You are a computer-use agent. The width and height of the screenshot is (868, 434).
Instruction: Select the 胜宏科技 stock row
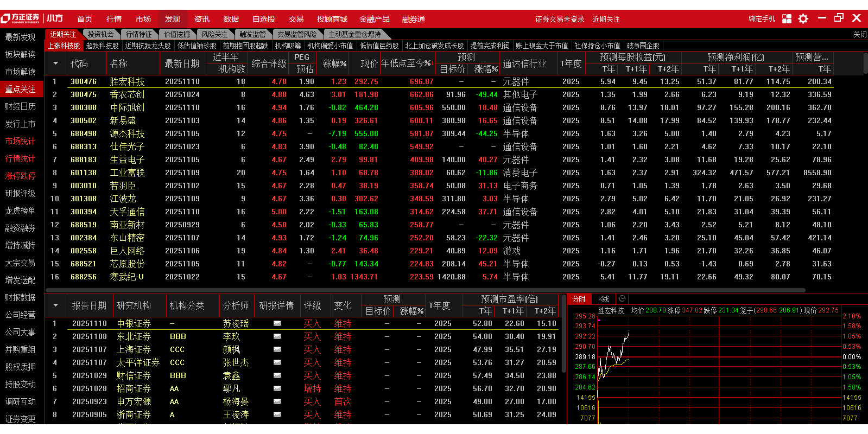click(x=127, y=81)
